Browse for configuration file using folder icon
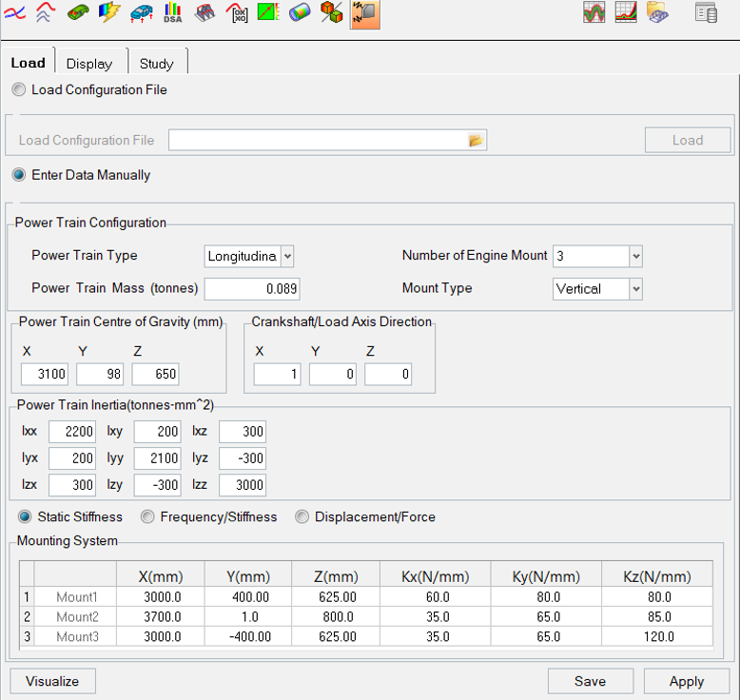 point(477,141)
